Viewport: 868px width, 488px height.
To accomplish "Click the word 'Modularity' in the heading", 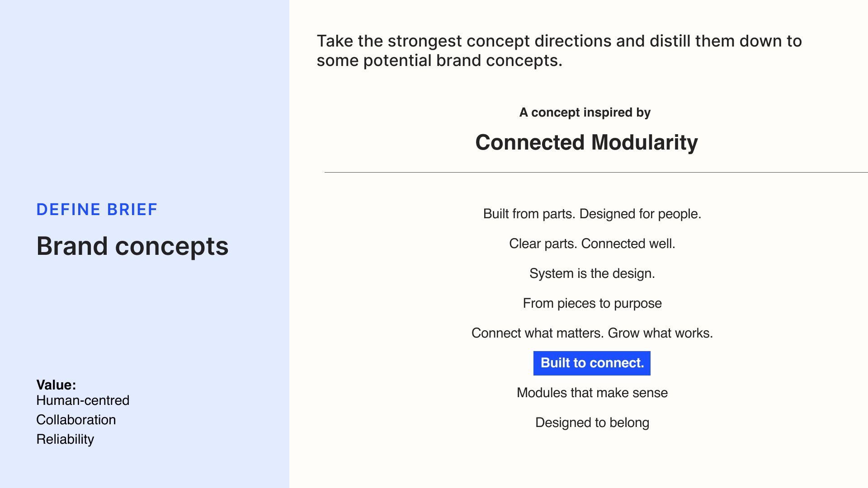I will 644,143.
